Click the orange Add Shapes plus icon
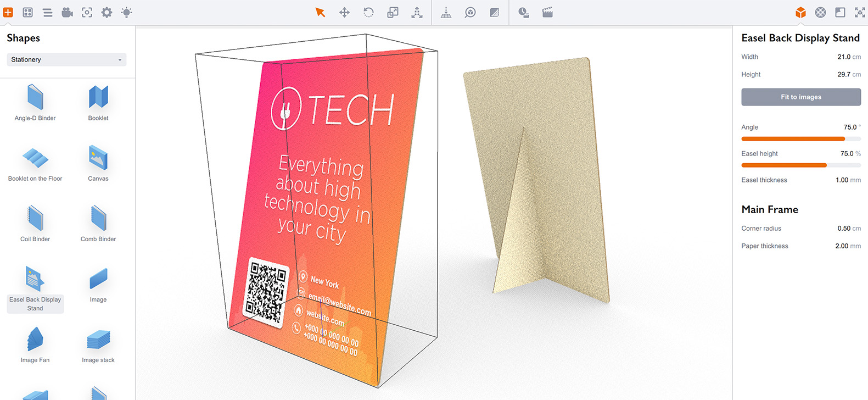The width and height of the screenshot is (868, 400). pos(8,12)
